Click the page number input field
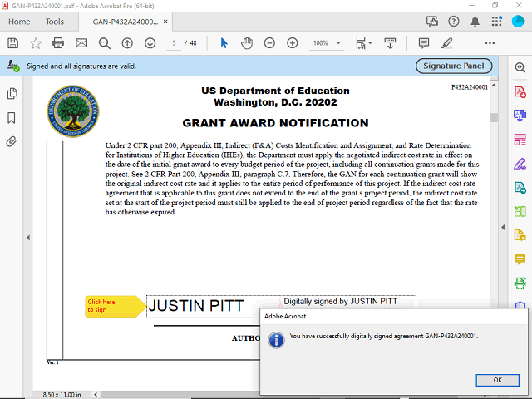The height and width of the screenshot is (399, 532). tap(175, 42)
